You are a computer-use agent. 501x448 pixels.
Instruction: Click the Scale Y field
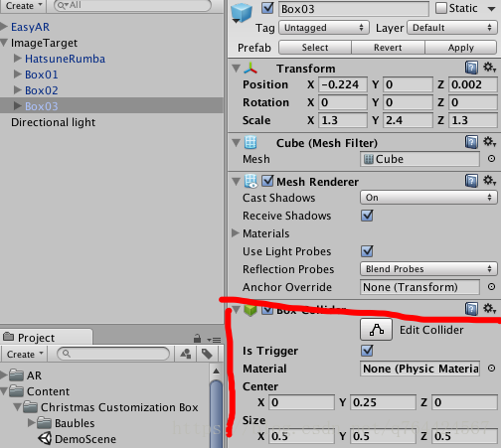[408, 120]
